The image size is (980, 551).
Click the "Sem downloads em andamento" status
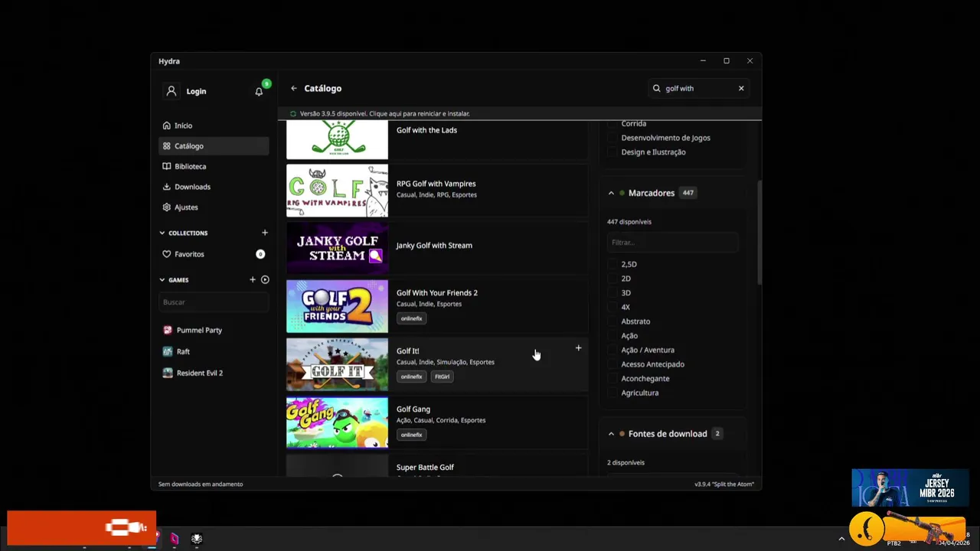click(x=201, y=484)
